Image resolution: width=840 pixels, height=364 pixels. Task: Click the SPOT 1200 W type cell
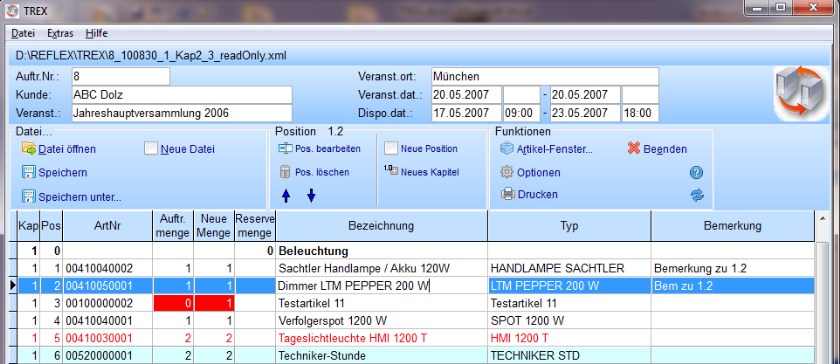tap(569, 321)
